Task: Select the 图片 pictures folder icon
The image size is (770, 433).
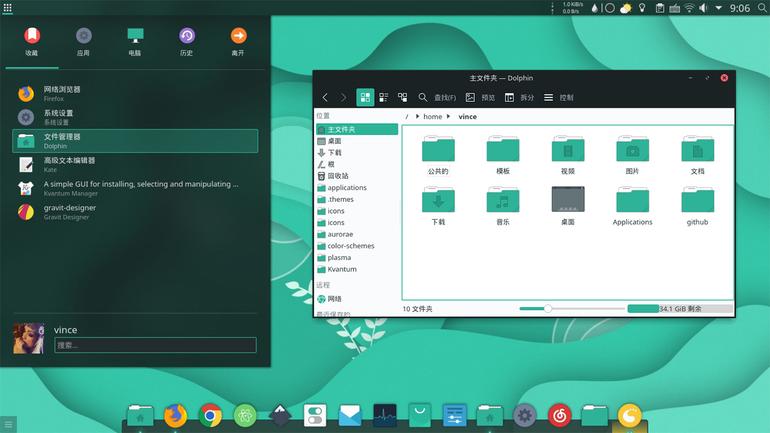Action: pyautogui.click(x=632, y=149)
